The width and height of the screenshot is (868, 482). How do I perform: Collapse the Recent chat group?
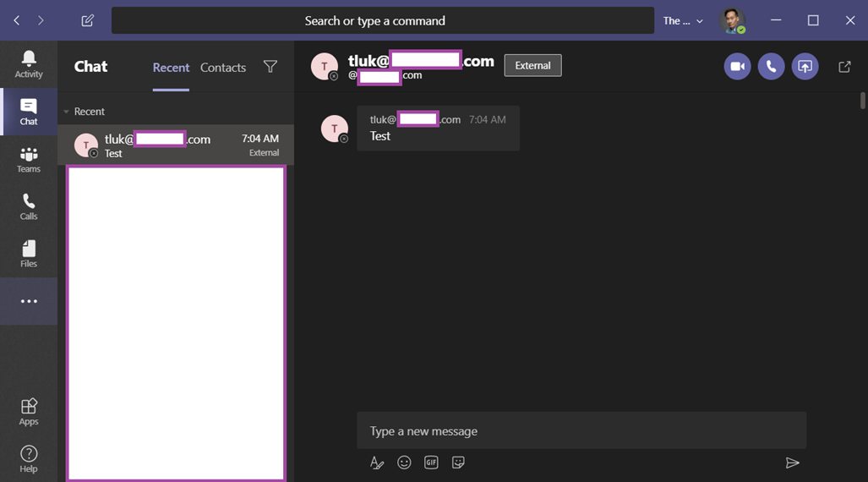point(67,112)
